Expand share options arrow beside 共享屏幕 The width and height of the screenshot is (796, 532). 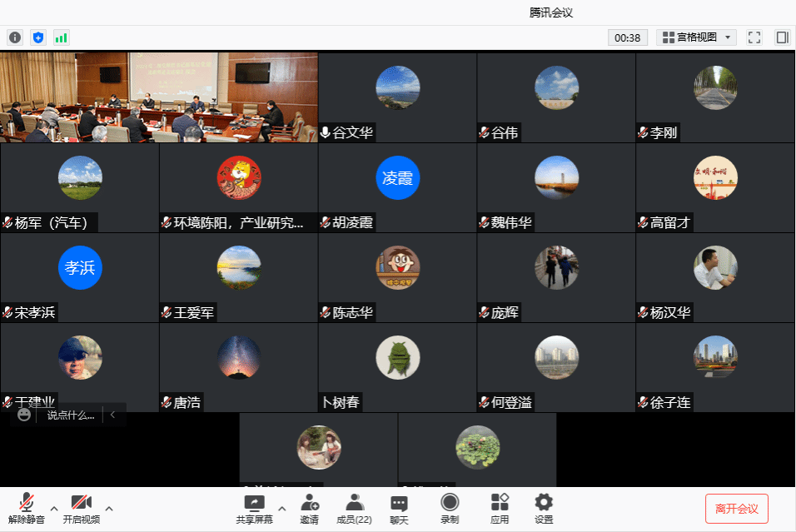click(281, 508)
